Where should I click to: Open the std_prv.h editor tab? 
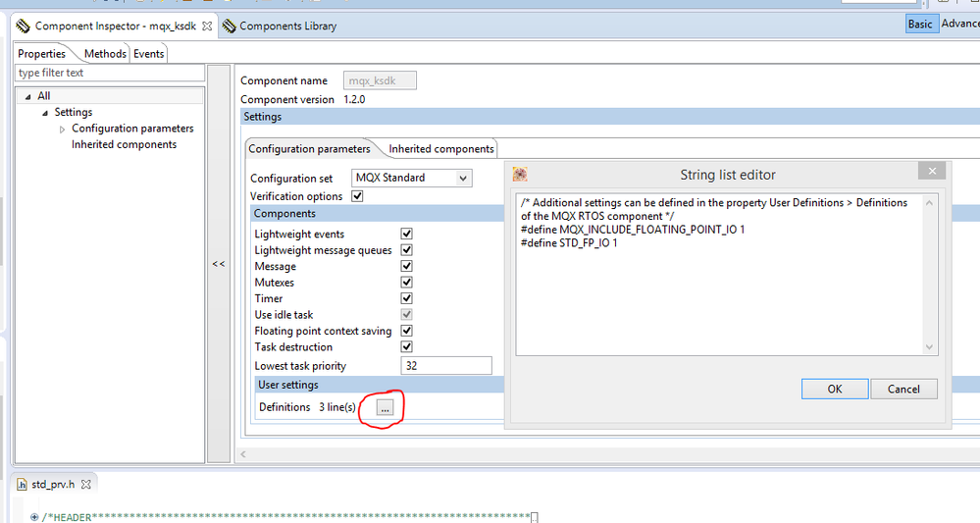[53, 485]
